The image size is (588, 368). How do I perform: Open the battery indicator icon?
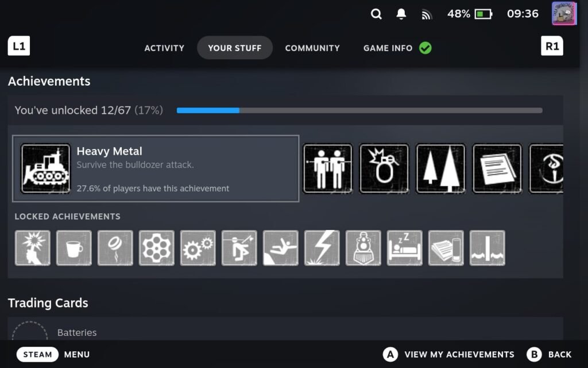483,14
